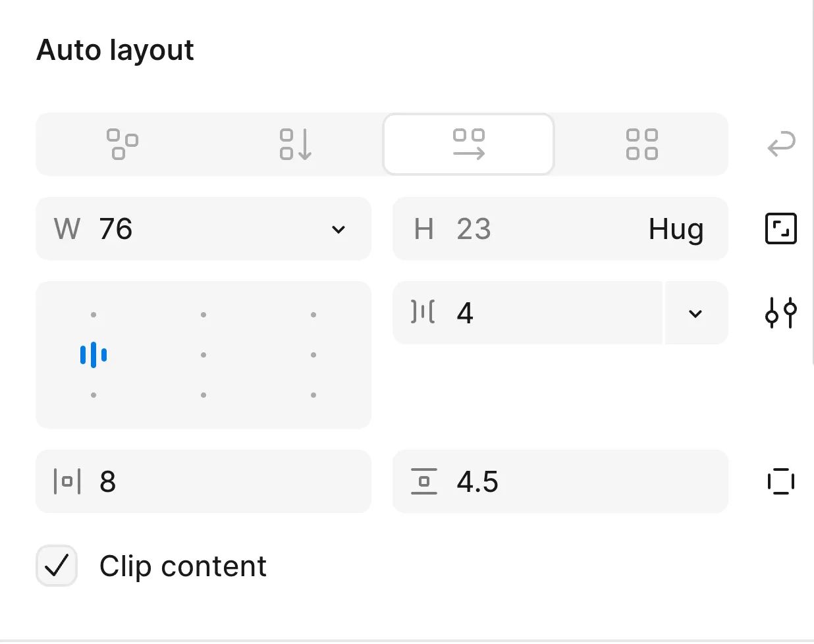Click the gap between items field
814x644 pixels.
tap(540, 313)
